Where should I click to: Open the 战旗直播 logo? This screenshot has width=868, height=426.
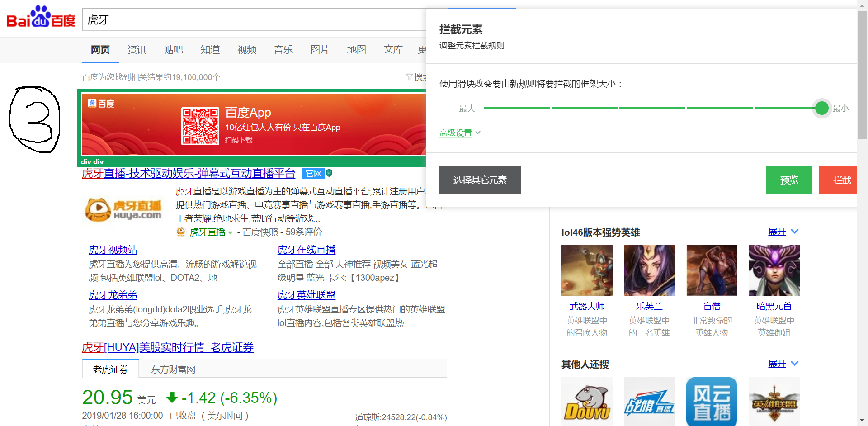(649, 402)
